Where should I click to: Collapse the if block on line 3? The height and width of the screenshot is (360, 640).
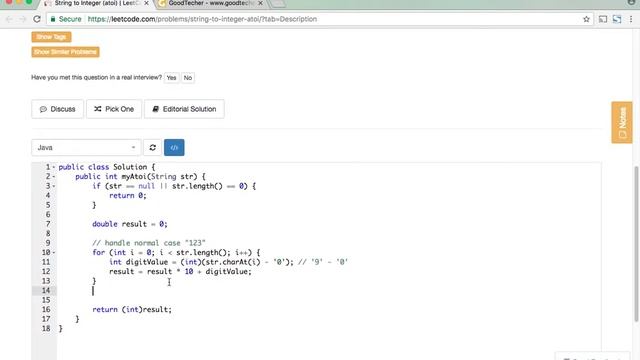[53, 186]
